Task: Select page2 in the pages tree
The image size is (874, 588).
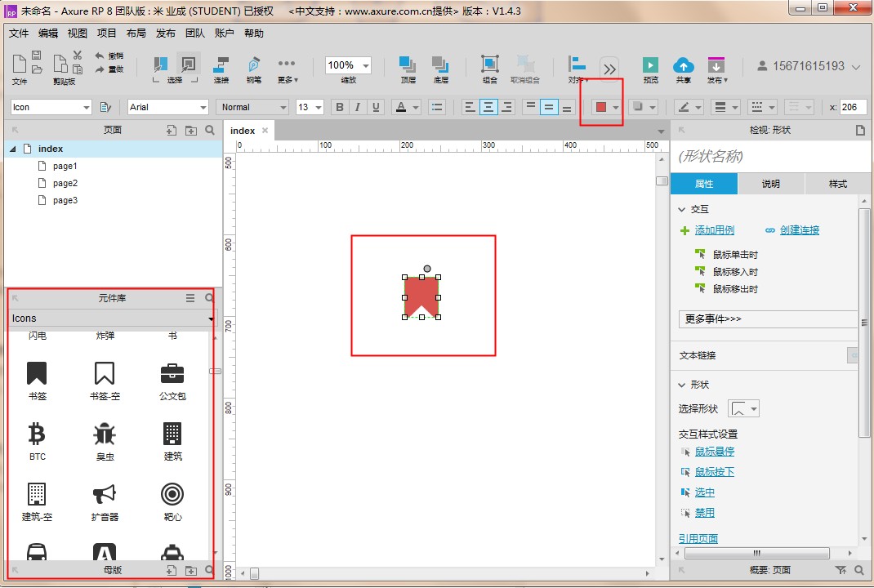Action: [x=64, y=183]
